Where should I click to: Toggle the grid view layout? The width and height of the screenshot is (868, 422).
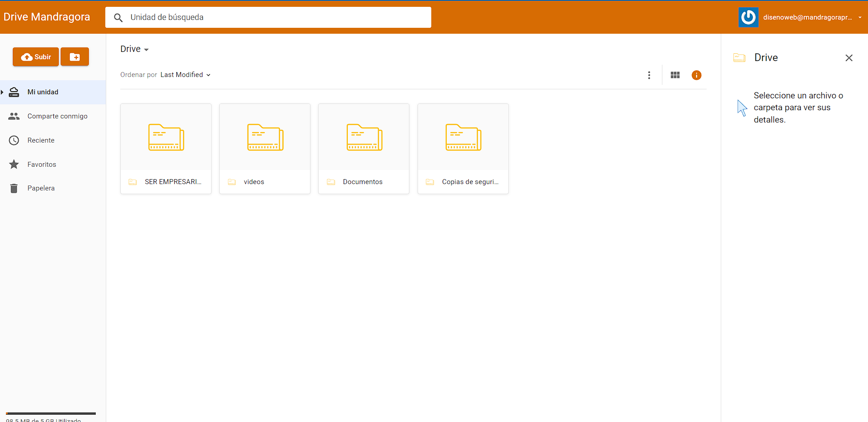coord(675,75)
